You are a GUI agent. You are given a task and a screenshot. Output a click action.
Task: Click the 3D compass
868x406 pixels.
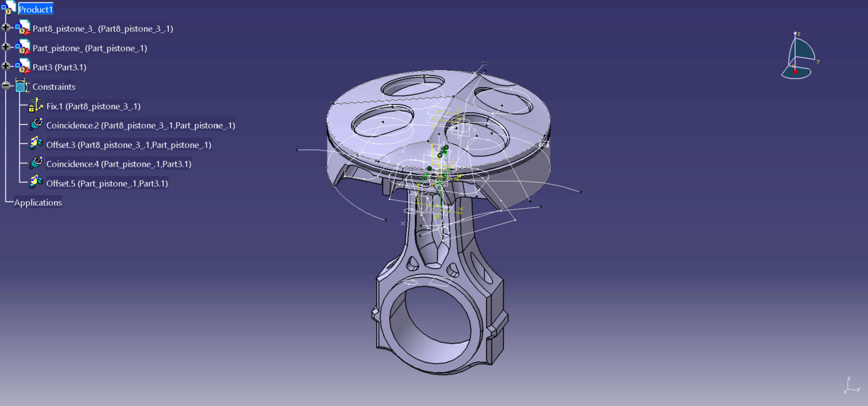tap(799, 56)
